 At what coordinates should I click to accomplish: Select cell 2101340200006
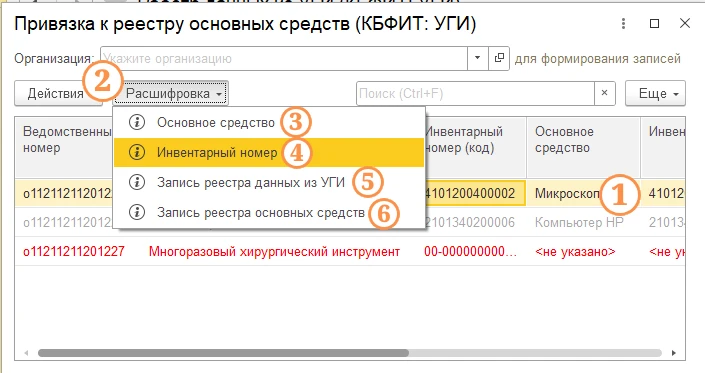click(x=475, y=222)
